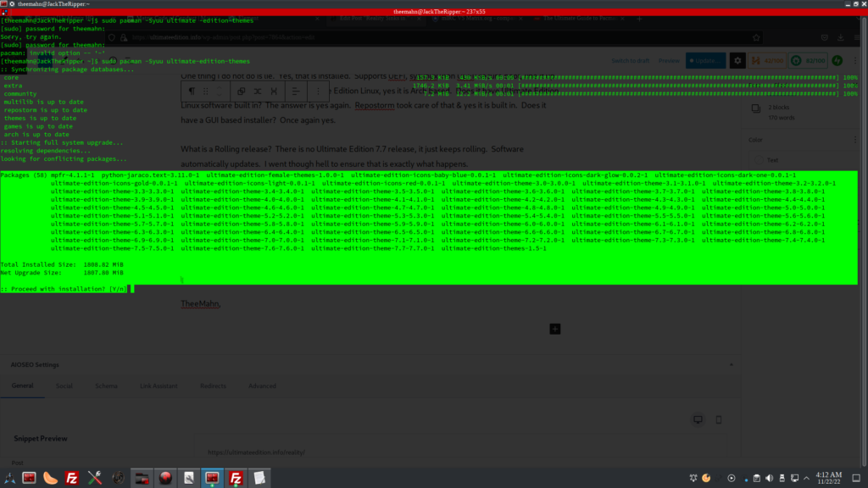Select the Link Assistant tab
The image size is (868, 488).
click(159, 385)
